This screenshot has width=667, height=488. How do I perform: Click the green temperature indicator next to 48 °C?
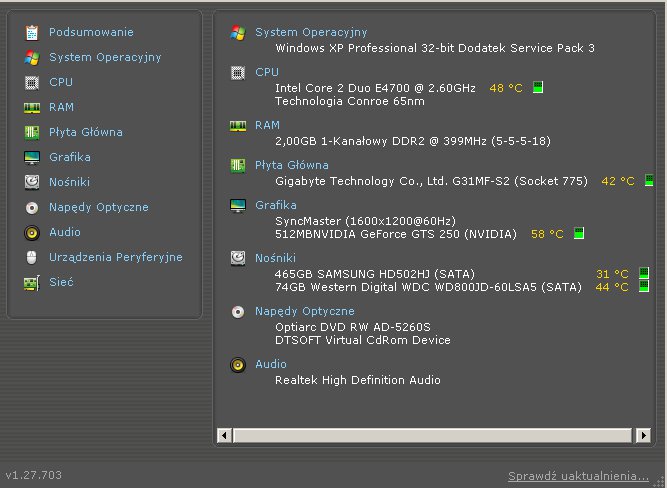click(x=538, y=87)
